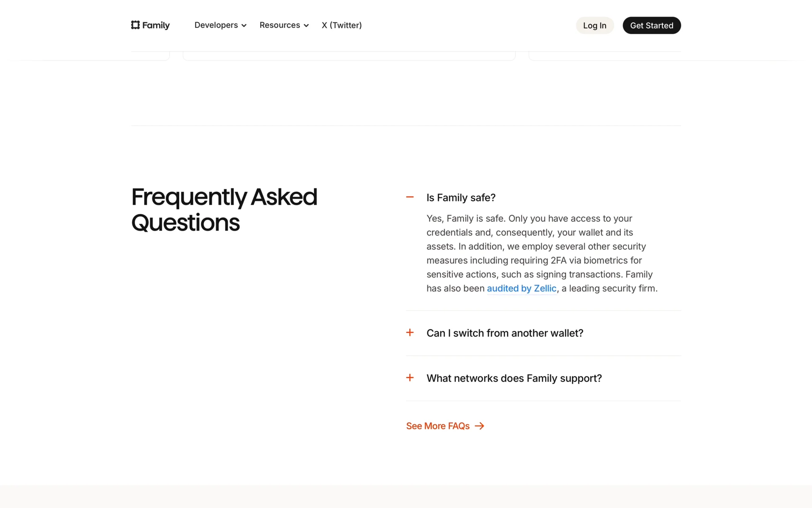This screenshot has height=508, width=812.
Task: Click the answer paragraph about Family safety
Action: click(541, 253)
